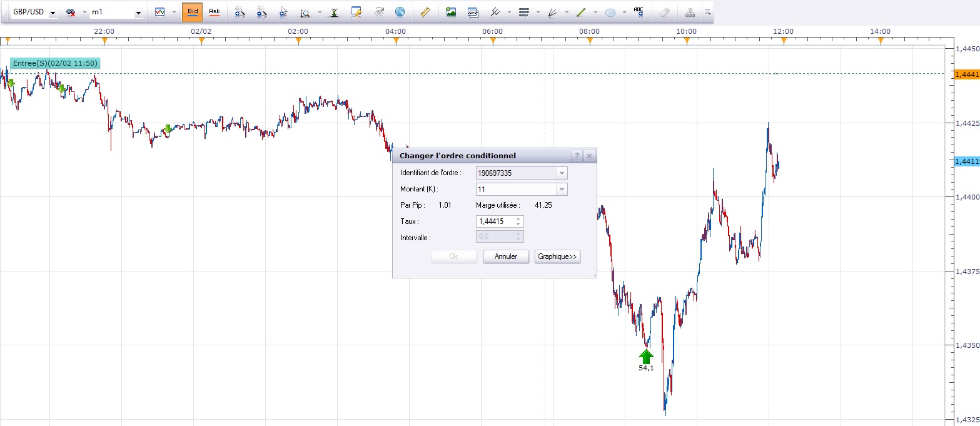Toggle the Ask price button
980x426 pixels.
pyautogui.click(x=215, y=12)
